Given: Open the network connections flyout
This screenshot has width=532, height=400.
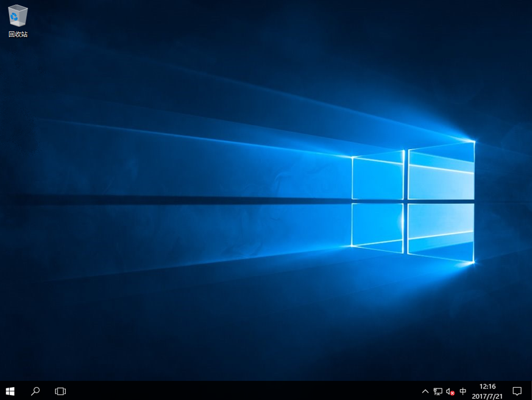Looking at the screenshot, I should tap(438, 391).
